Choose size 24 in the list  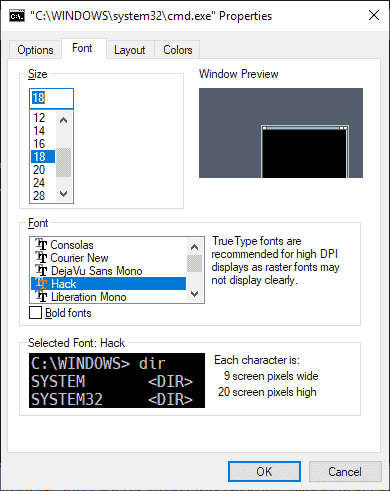[43, 183]
